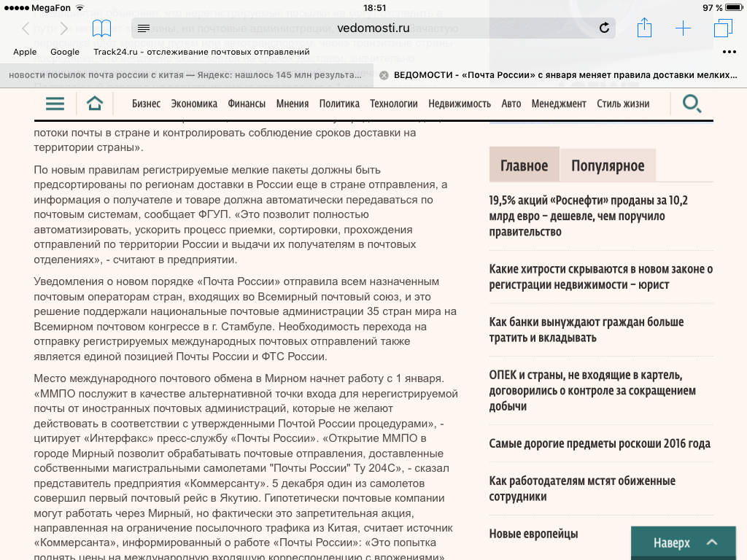Go to Vedomosti home via house icon

(x=94, y=103)
